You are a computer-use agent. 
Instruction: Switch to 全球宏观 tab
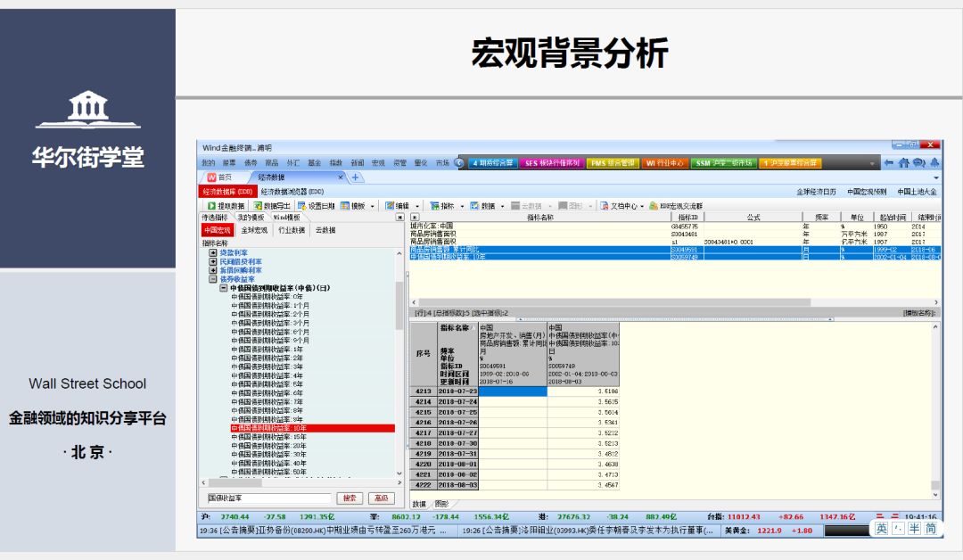coord(253,230)
